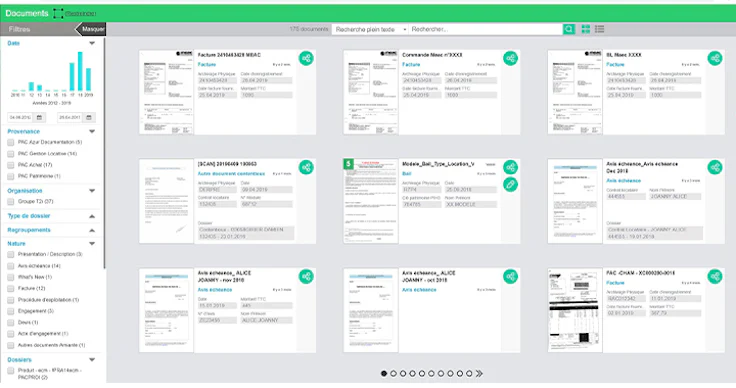This screenshot has width=736, height=388.
Task: Expand the Regroupements section
Action: [92, 230]
